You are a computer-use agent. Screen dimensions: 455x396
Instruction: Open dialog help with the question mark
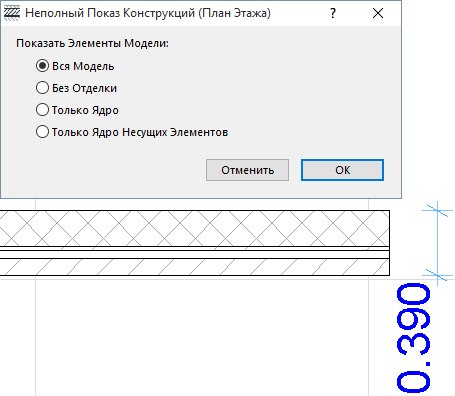click(333, 13)
